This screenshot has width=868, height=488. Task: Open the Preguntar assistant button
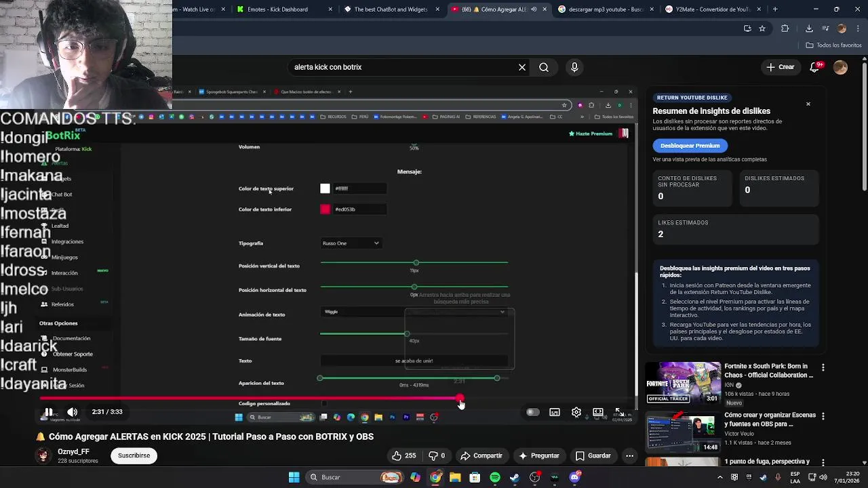[x=539, y=455]
